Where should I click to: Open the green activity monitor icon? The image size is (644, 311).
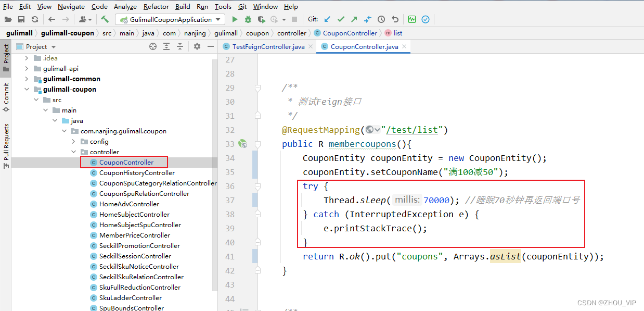[412, 19]
